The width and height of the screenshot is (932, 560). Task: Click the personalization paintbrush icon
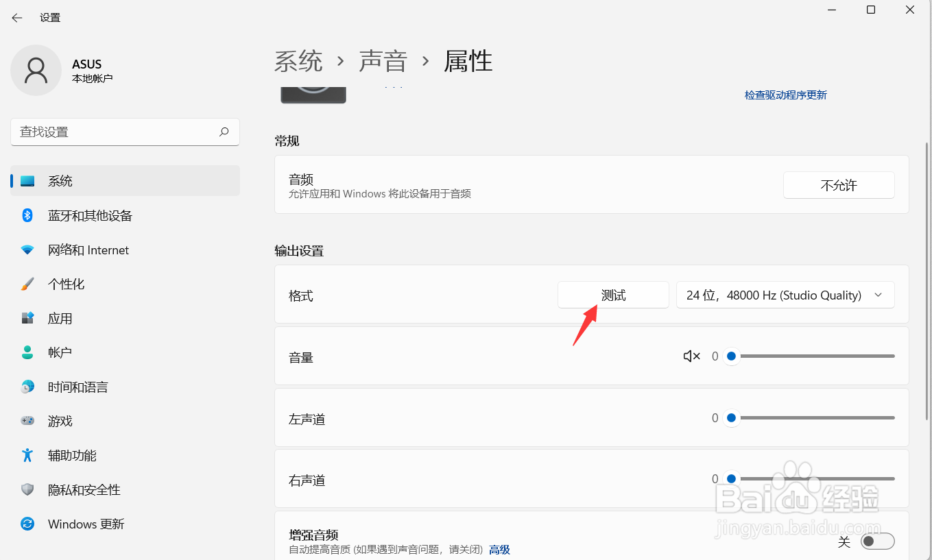coord(27,284)
